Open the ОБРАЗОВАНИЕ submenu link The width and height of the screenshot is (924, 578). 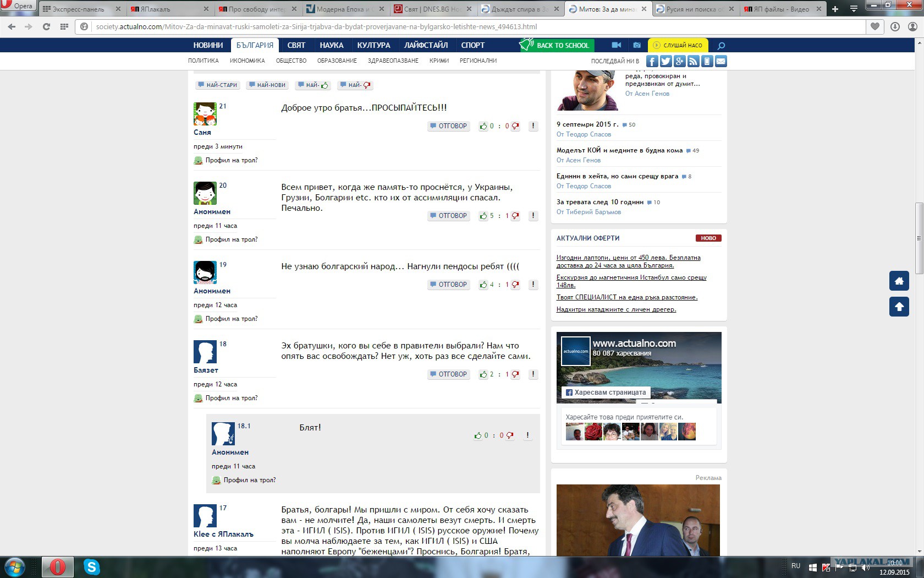pos(337,61)
